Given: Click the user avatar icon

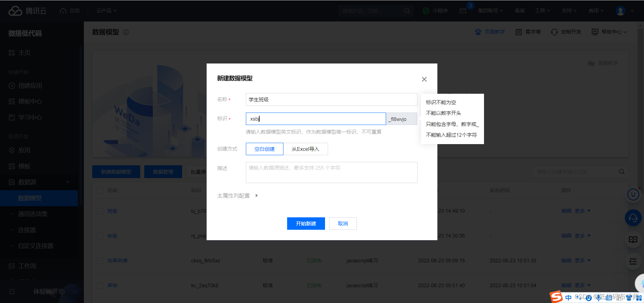Looking at the screenshot, I should [621, 11].
